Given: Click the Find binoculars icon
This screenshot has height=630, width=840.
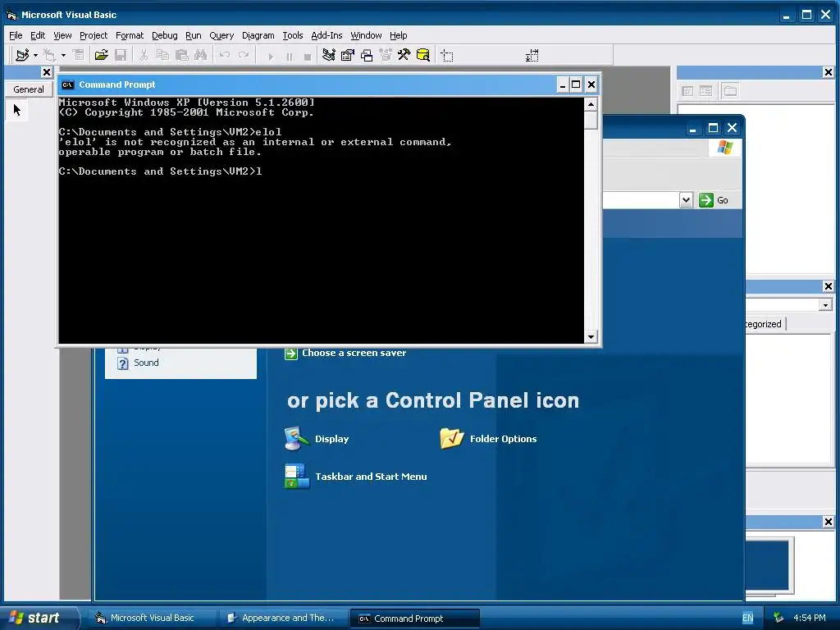Looking at the screenshot, I should coord(200,55).
